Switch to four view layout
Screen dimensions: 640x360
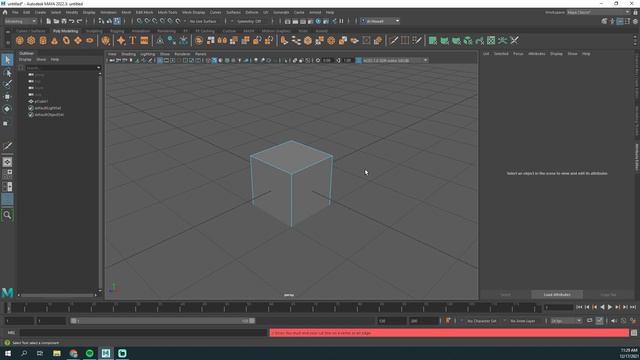point(7,174)
